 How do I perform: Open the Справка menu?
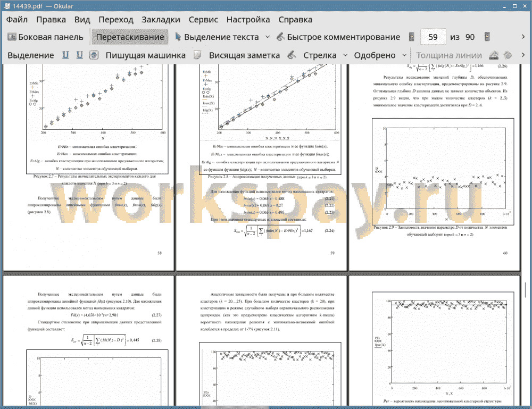[295, 20]
